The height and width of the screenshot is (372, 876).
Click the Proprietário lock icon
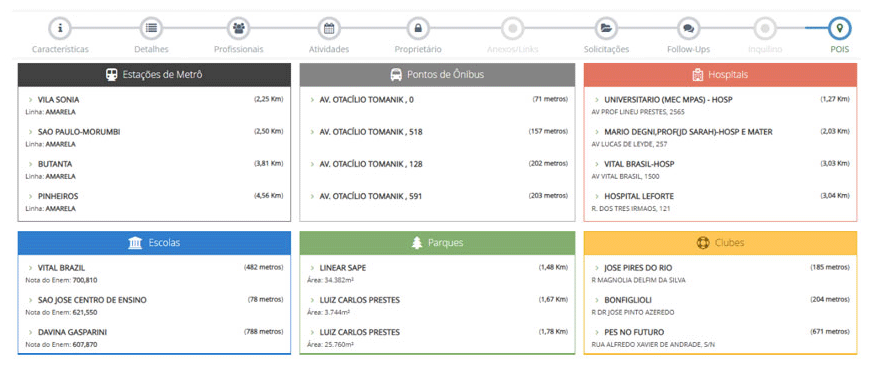click(418, 28)
